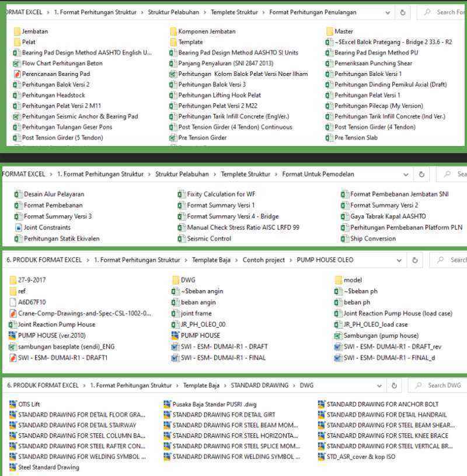
Task: Expand chevron after Struktur Pelabuhan in Penulangan window
Action: pos(205,12)
